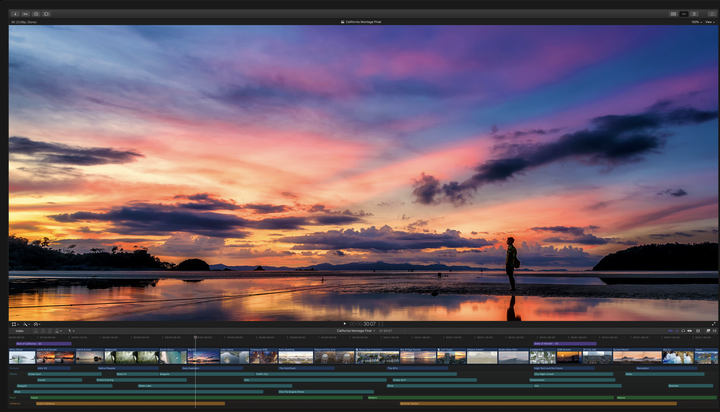Screen dimensions: 720x412
Task: Open the transform tool popup under viewer
Action: click(x=16, y=324)
